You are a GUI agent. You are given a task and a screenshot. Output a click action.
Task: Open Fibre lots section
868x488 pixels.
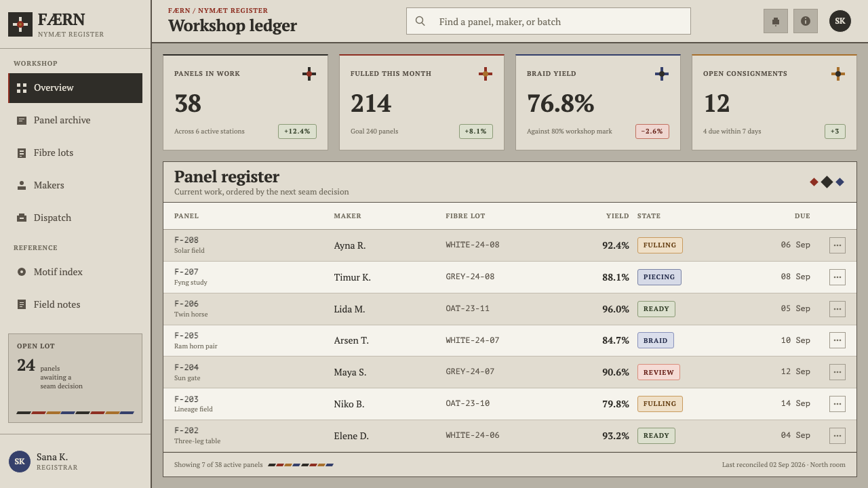(x=75, y=153)
